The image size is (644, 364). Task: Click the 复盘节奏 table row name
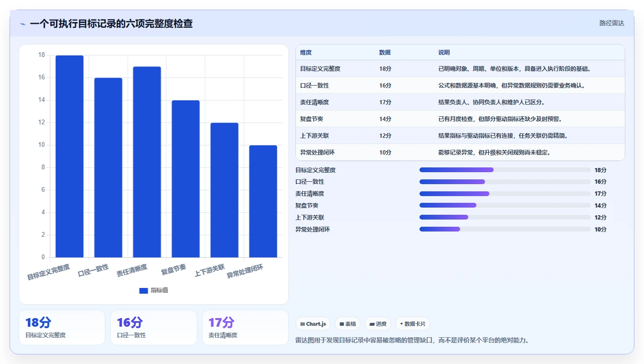pyautogui.click(x=312, y=119)
